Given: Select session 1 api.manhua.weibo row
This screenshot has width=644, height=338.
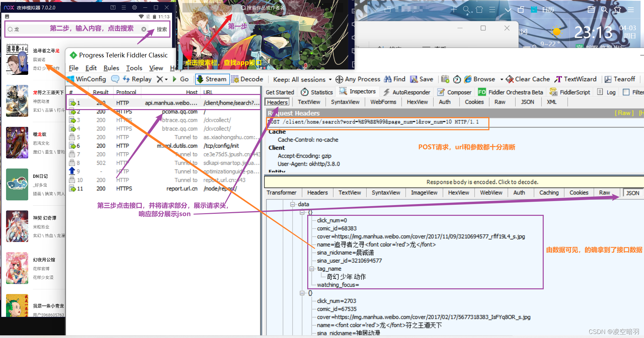Looking at the screenshot, I should pos(164,103).
